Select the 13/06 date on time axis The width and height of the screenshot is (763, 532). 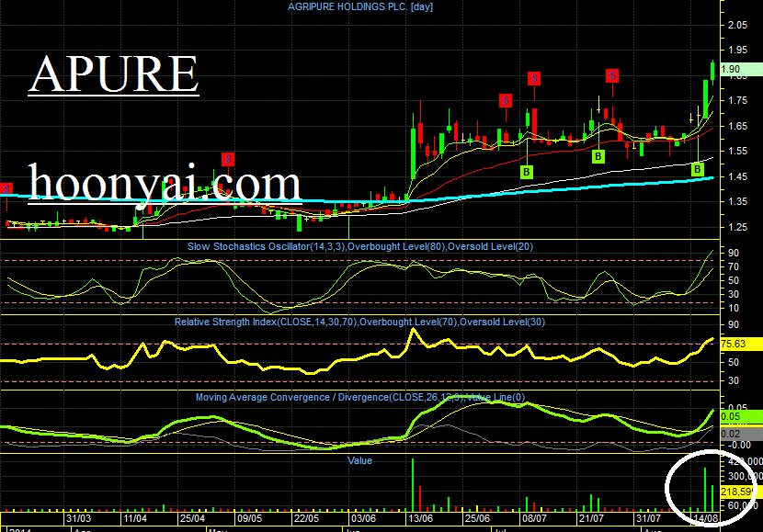(420, 518)
